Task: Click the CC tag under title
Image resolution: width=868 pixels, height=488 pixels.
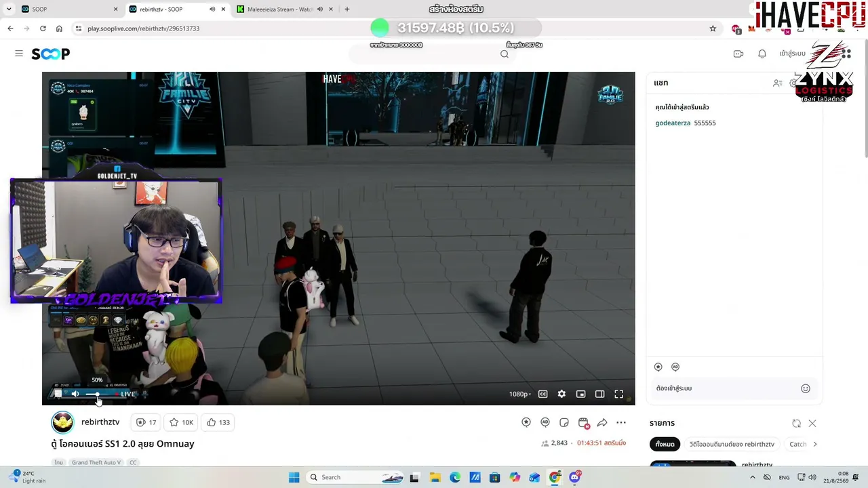Action: pos(133,462)
